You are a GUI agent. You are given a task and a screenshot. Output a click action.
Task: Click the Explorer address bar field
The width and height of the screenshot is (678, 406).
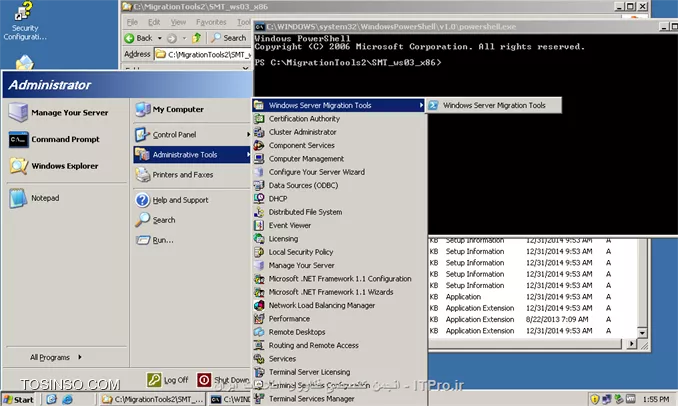coord(203,54)
